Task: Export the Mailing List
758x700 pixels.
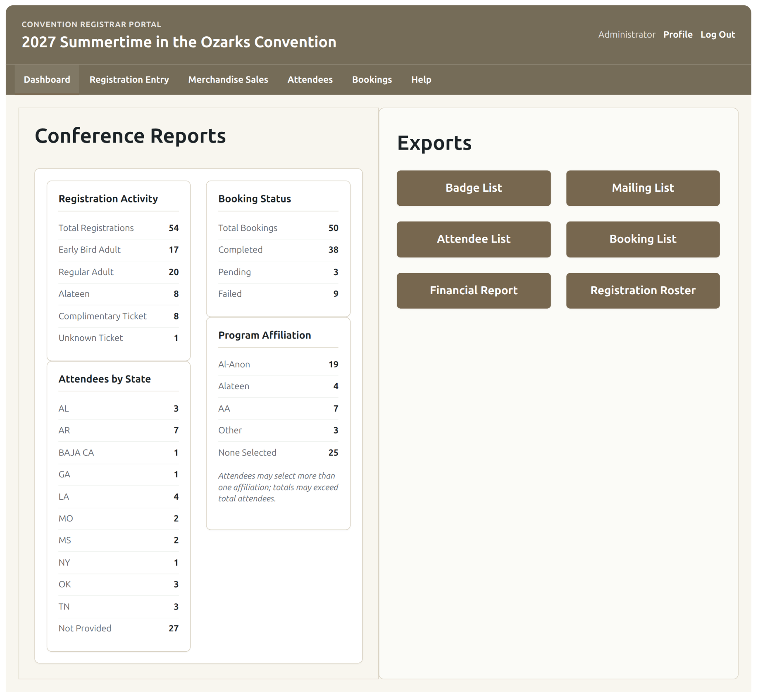Action: [x=643, y=188]
